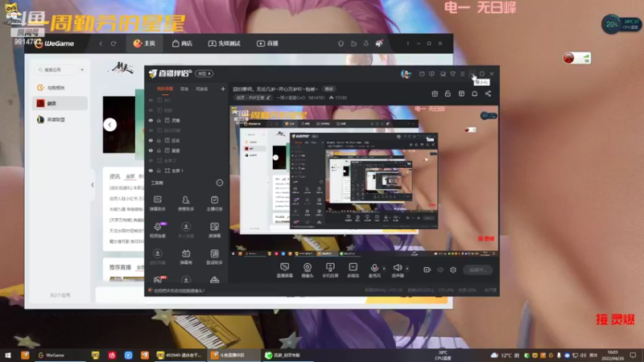Screen dimensions: 644x362
Task: Add a 多媒体 multimedia source
Action: (353, 270)
